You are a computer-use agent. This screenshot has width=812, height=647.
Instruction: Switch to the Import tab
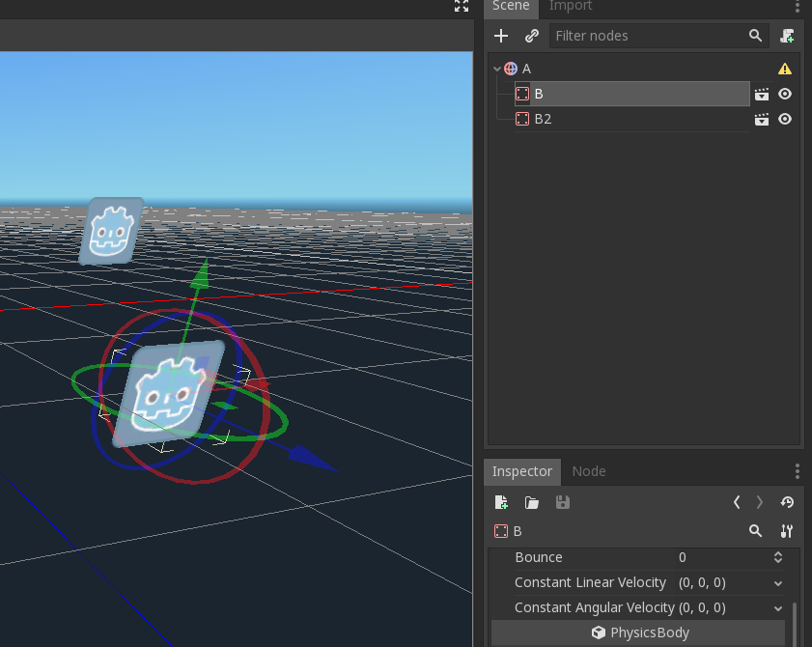click(570, 8)
